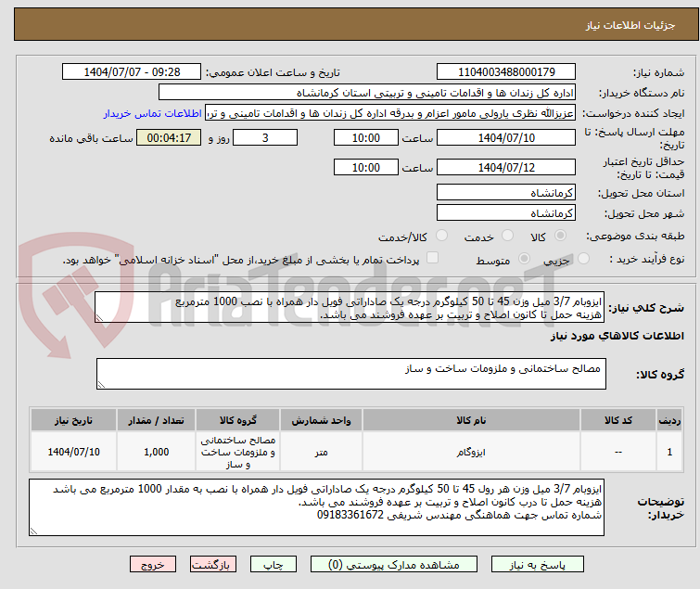Screen dimensions: 700x589
Task: Click the quantity cell 1,000
Action: (157, 452)
